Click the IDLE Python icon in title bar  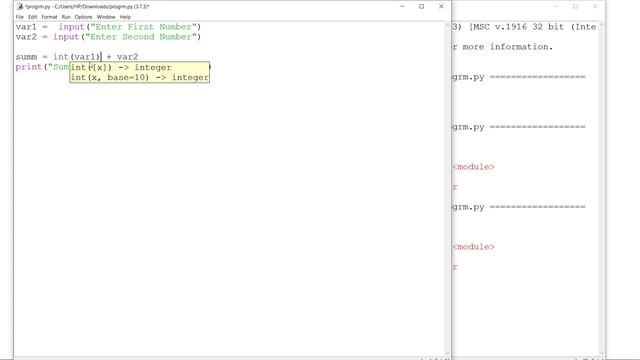20,7
